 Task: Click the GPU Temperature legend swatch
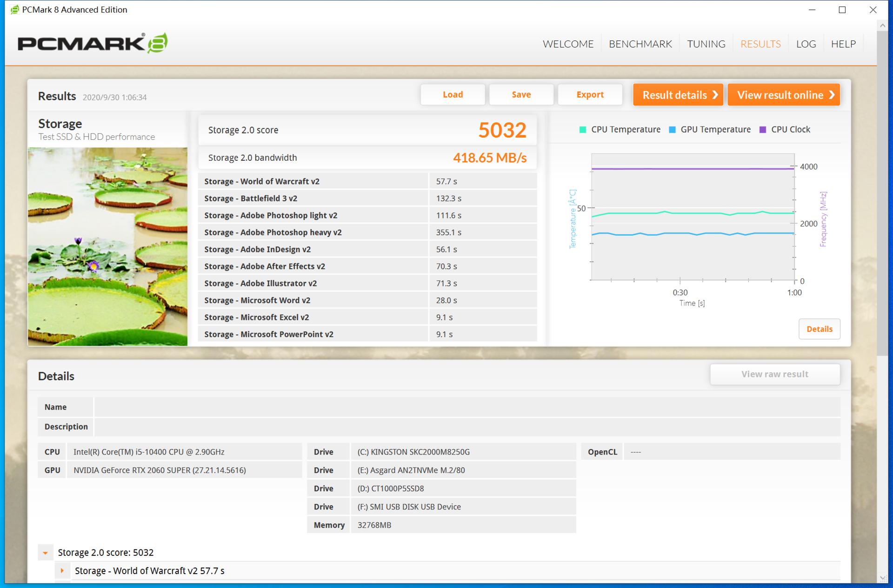(x=672, y=130)
